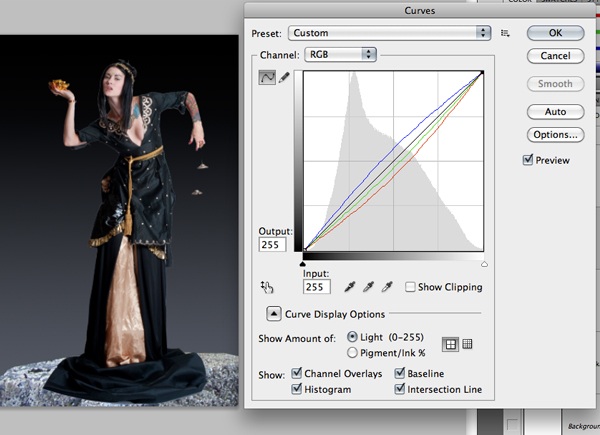Click the Input value field
The height and width of the screenshot is (435, 600).
(317, 287)
